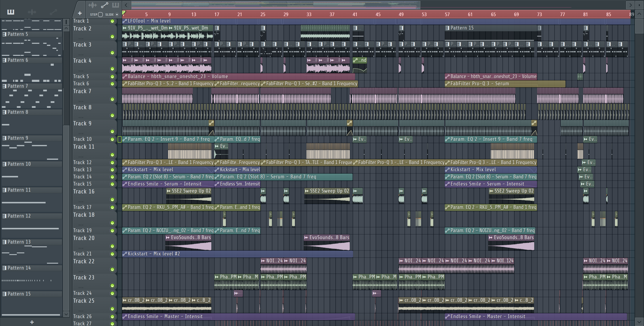This screenshot has width=644, height=326.
Task: Click the playlist horizontal overview scrollbar
Action: (275, 5)
